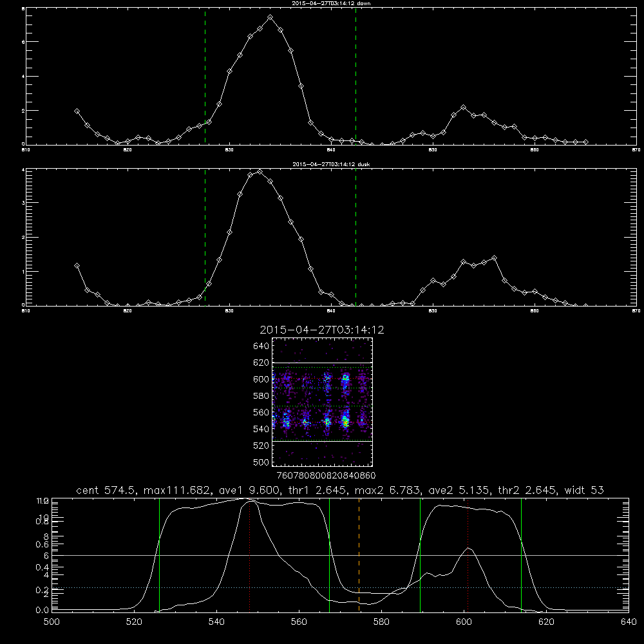This screenshot has height=644, width=644.
Task: Select the first diamond marker of the dawn curve
Action: click(77, 111)
